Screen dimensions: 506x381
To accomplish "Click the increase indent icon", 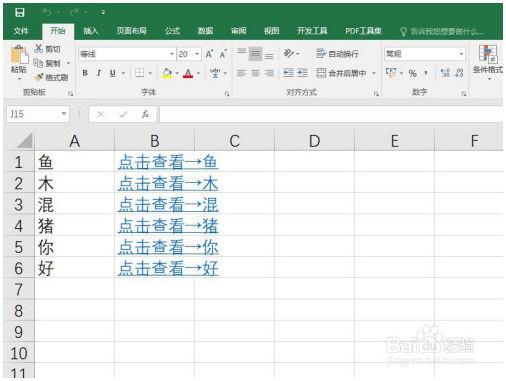I will point(302,73).
